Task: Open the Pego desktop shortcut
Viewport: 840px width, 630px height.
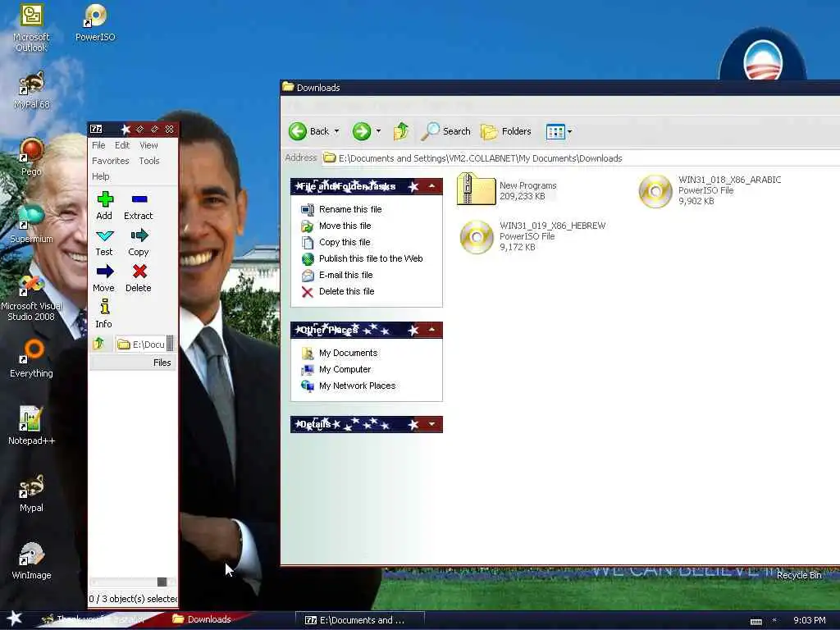Action: [31, 157]
